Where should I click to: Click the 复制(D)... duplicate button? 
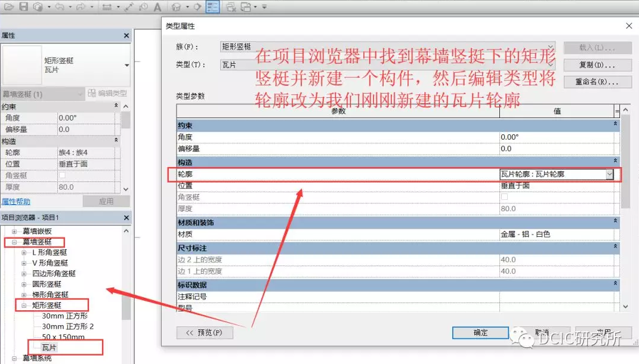[597, 65]
